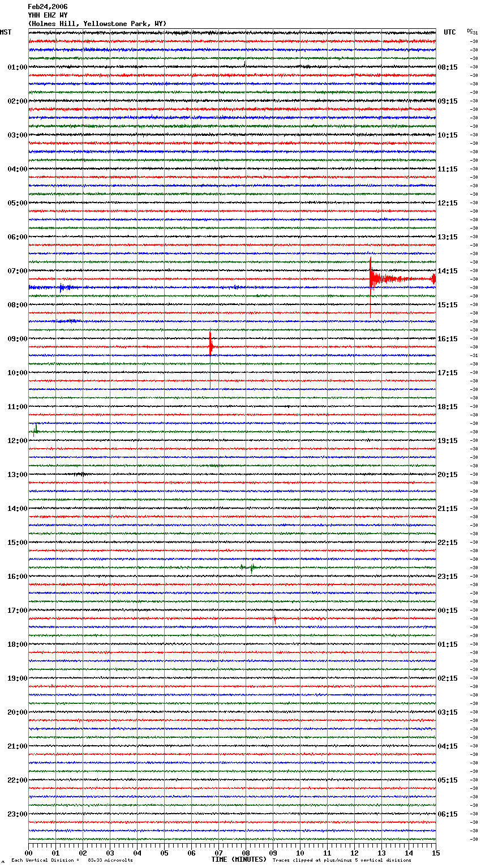Select the 12:00 MST time label
Screen dimensions: 481x868
[17, 441]
